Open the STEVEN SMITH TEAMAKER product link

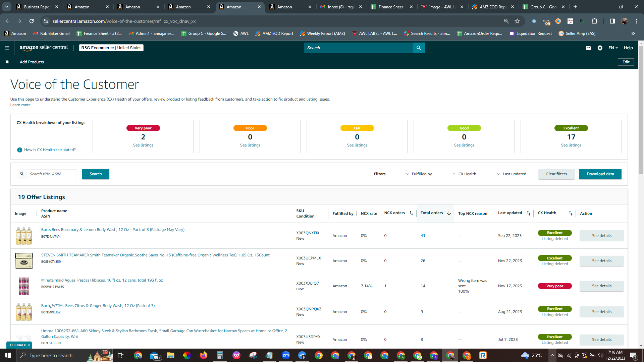tap(155, 255)
